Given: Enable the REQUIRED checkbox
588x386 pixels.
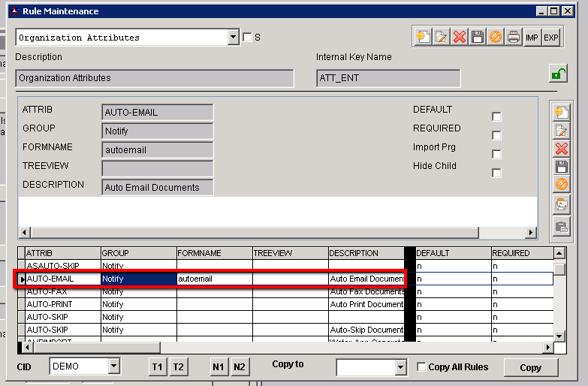Looking at the screenshot, I should pyautogui.click(x=496, y=135).
